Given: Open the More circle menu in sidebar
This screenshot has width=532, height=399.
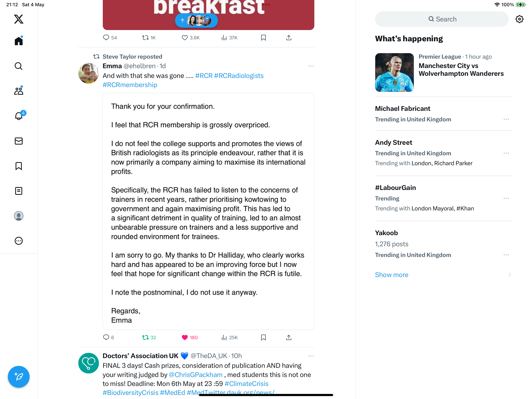Looking at the screenshot, I should tap(18, 241).
